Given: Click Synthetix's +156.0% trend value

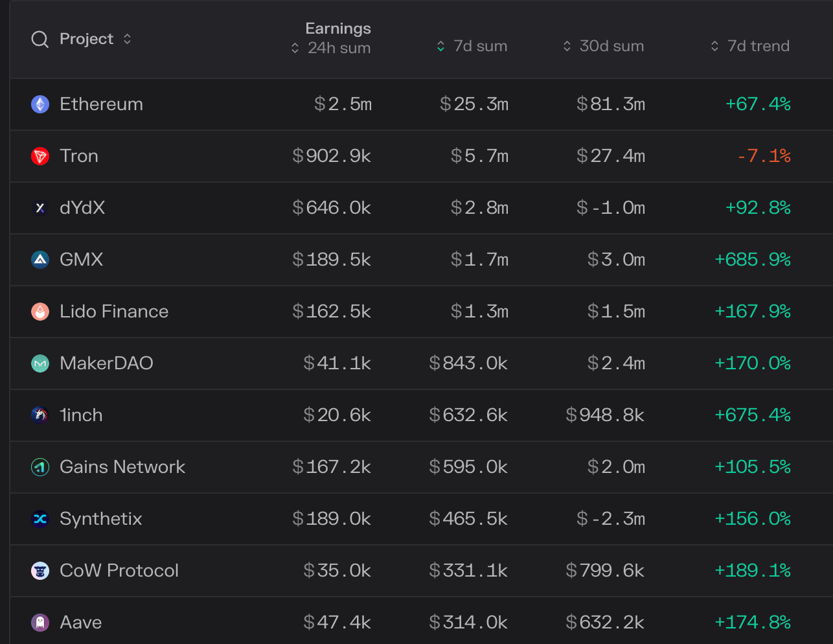Looking at the screenshot, I should click(x=753, y=519).
